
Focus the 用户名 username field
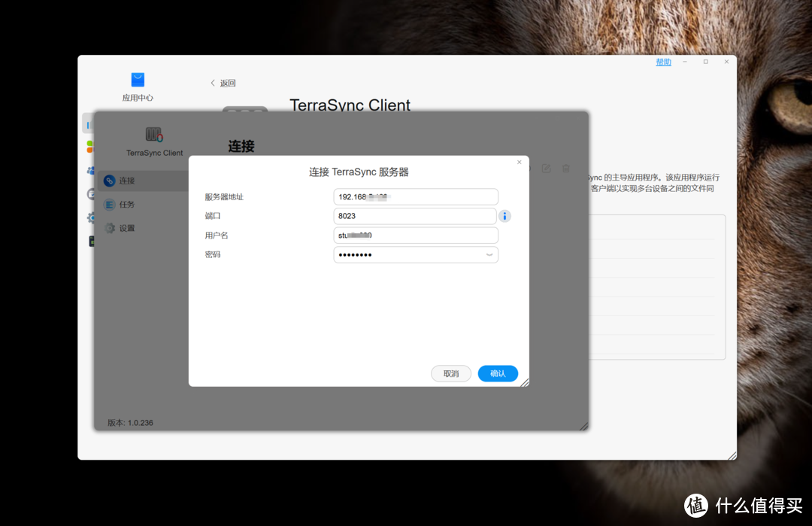(415, 236)
